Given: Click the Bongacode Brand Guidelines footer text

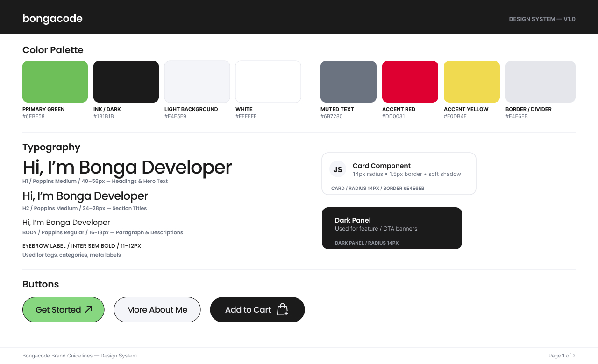Looking at the screenshot, I should [79, 356].
